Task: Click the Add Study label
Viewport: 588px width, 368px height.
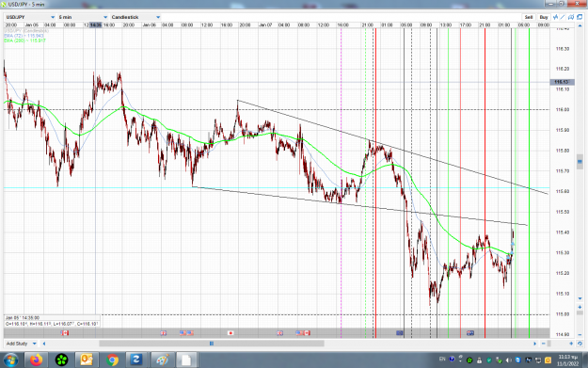Action: point(17,344)
